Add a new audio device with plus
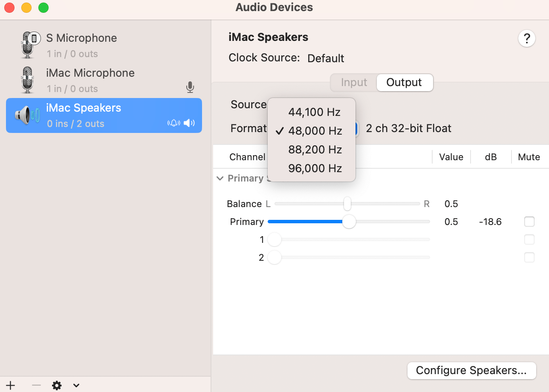Screen dimensions: 549x392 (x=10, y=385)
